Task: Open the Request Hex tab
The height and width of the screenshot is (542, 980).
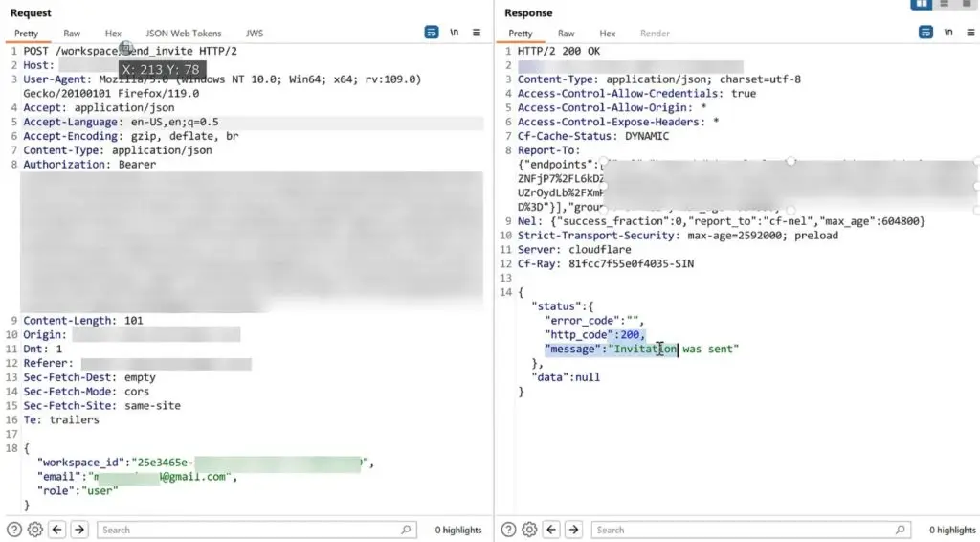Action: tap(113, 34)
